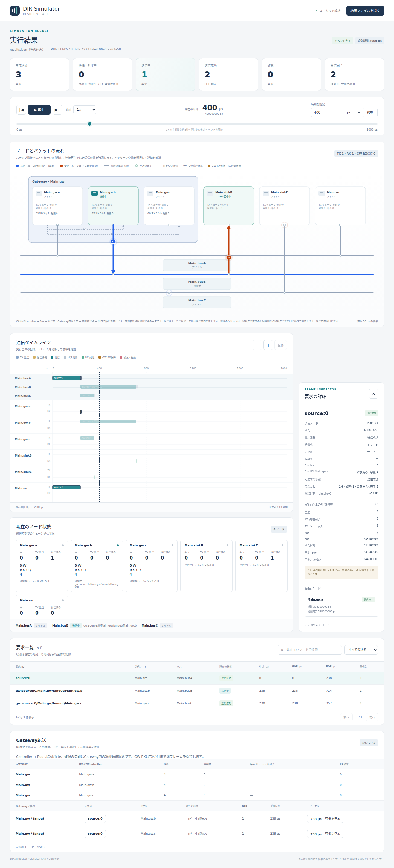Viewport: 394px width, 868px height.
Task: Select the Main.busA bus label
Action: 197,265
